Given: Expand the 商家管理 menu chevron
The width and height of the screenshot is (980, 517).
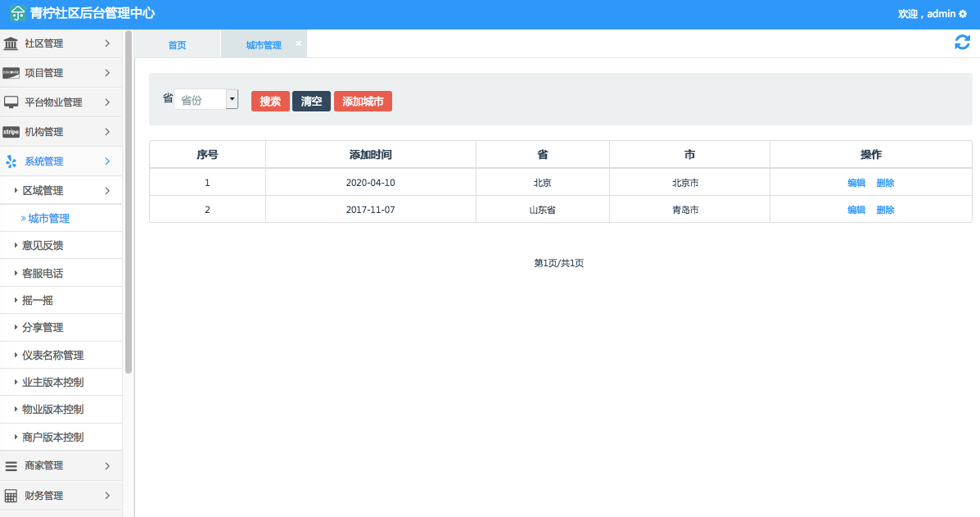Looking at the screenshot, I should pos(107,465).
